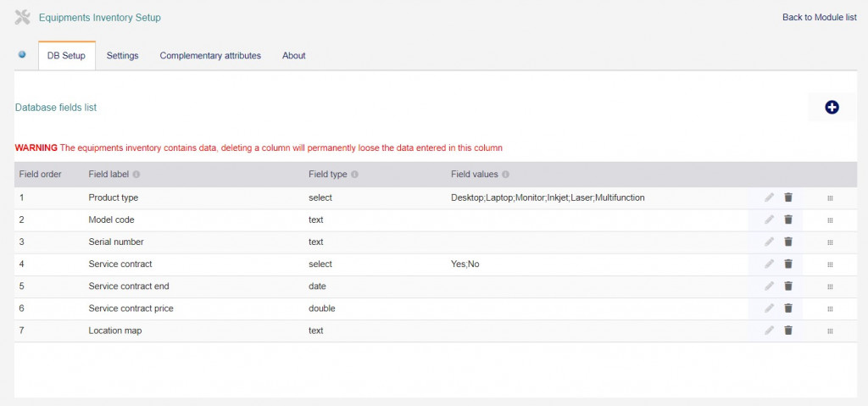The image size is (868, 406).
Task: Select the DB Setup tab
Action: (x=66, y=56)
